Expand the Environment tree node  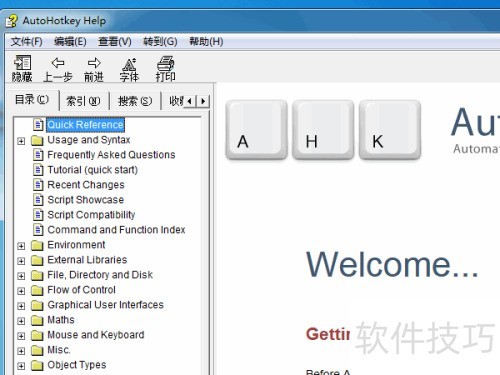click(x=21, y=246)
